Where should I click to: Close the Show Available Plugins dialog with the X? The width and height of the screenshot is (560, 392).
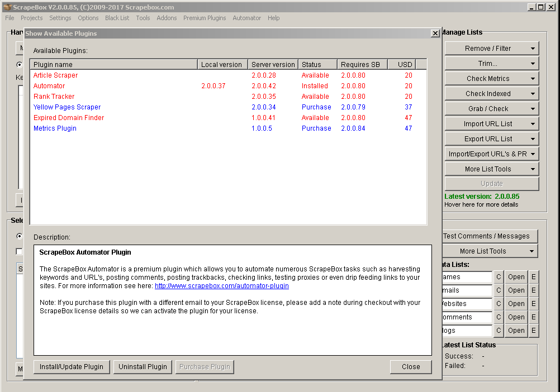435,33
